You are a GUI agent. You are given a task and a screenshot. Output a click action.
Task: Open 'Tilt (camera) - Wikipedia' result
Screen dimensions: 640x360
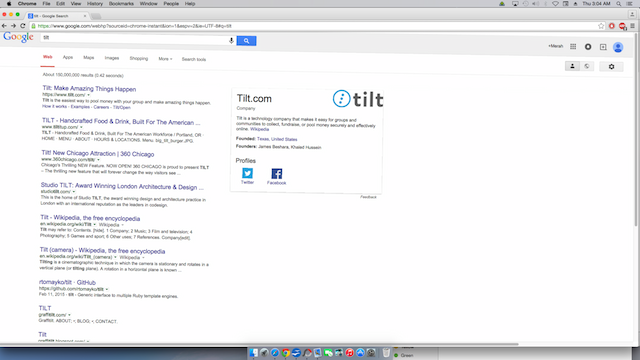pyautogui.click(x=102, y=251)
